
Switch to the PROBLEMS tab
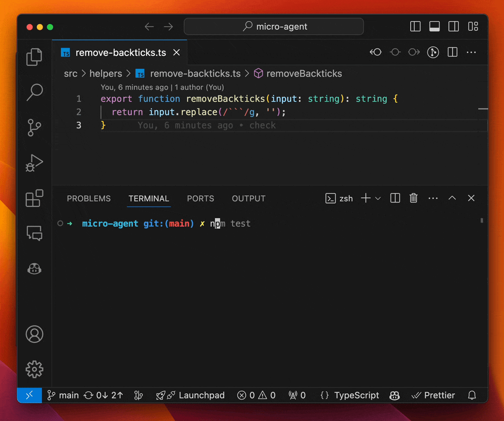point(88,198)
